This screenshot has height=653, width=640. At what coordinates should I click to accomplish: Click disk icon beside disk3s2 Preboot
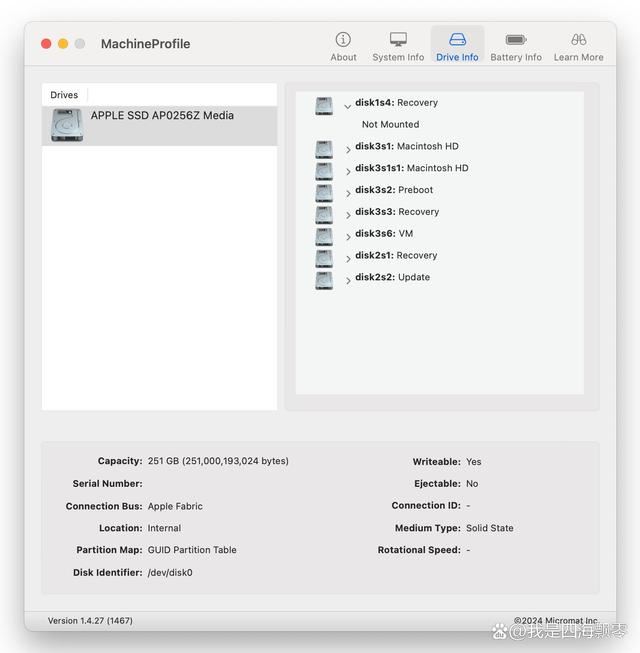pos(324,193)
